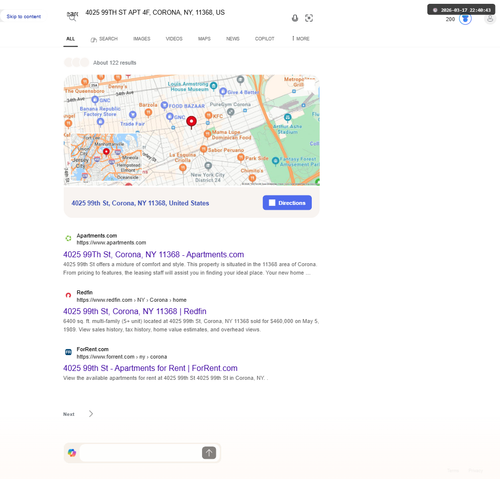Viewport: 500px width, 479px height.
Task: Select Park Side restaurant marker
Action: pyautogui.click(x=241, y=158)
